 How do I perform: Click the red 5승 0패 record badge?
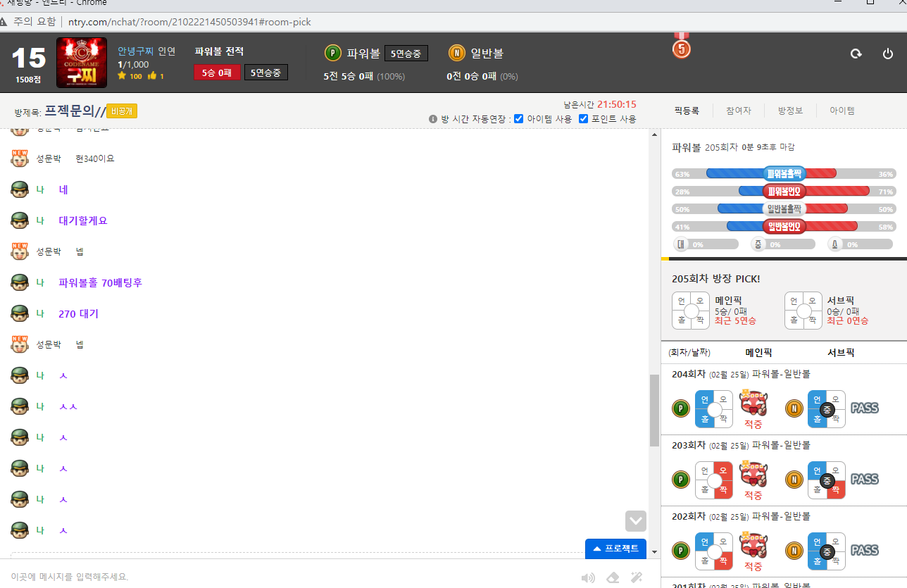click(x=217, y=73)
